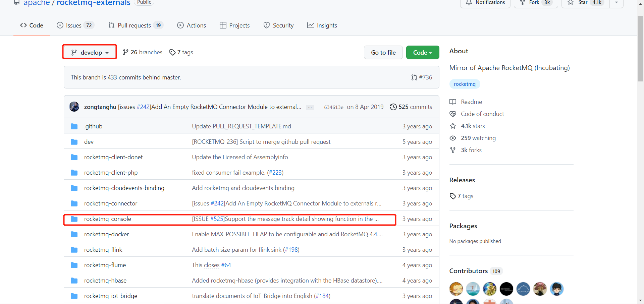Fork the repository
Screen dimensions: 644x304
coord(536,3)
